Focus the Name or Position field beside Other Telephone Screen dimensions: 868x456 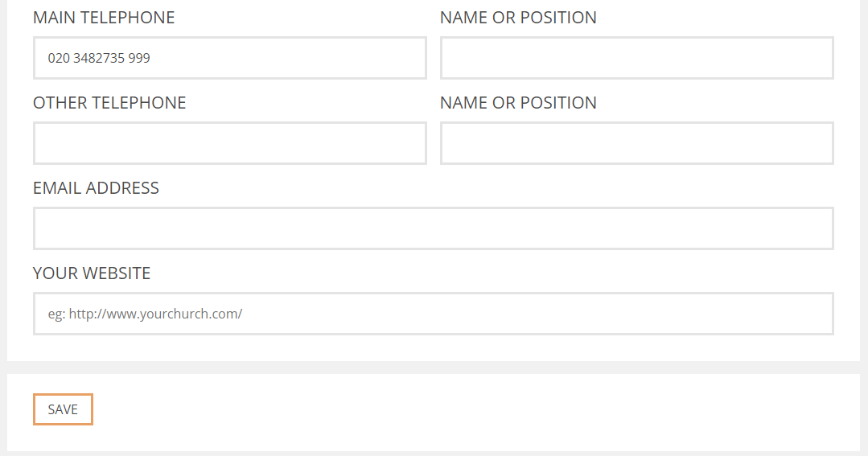coord(636,143)
